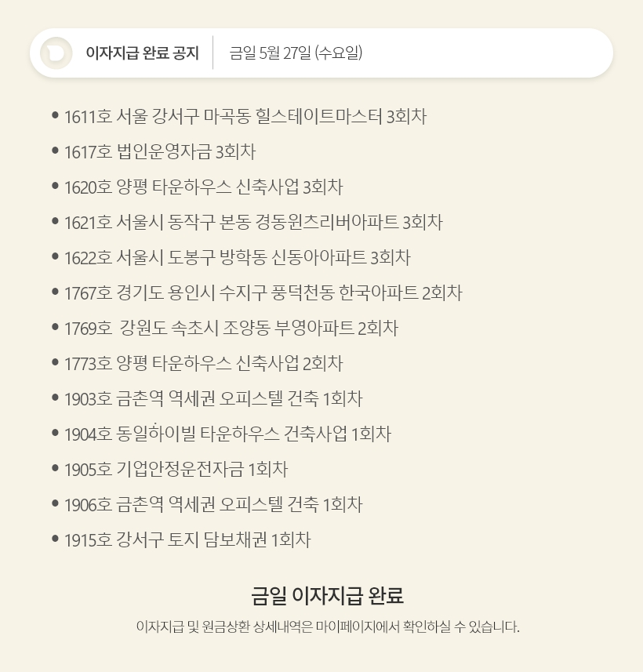Click 1767호 용인시 한국아파트 2회차 entry
Screen dimensions: 643x672
[263, 293]
